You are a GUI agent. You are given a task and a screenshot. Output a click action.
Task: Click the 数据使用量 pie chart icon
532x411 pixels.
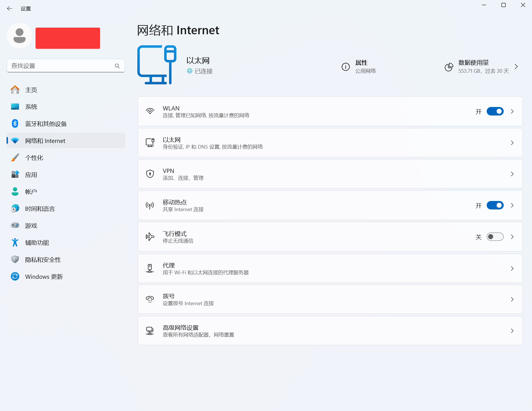(449, 67)
